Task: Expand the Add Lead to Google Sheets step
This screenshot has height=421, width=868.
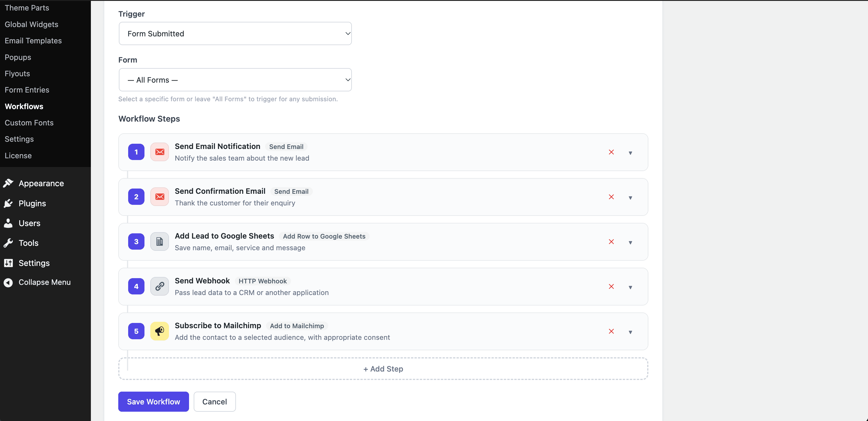Action: tap(630, 242)
